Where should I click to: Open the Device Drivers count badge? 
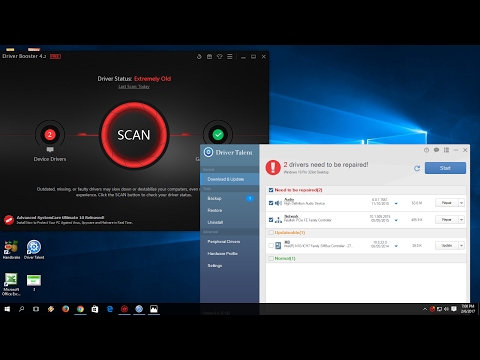50,135
